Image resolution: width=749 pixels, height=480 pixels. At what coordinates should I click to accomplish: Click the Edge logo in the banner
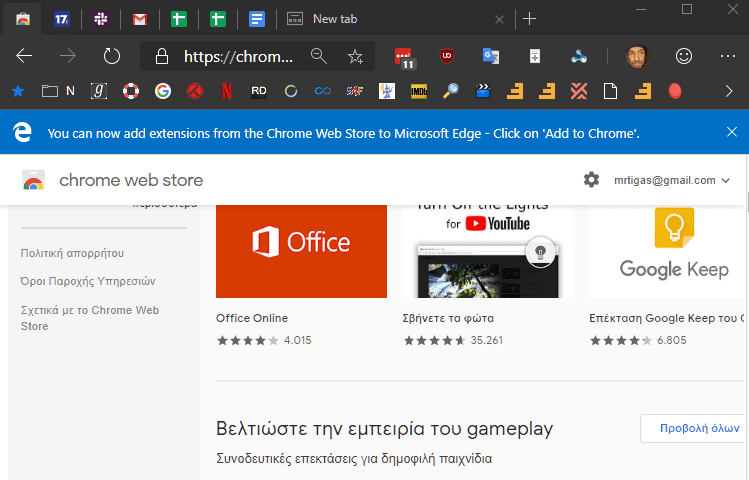(22, 132)
